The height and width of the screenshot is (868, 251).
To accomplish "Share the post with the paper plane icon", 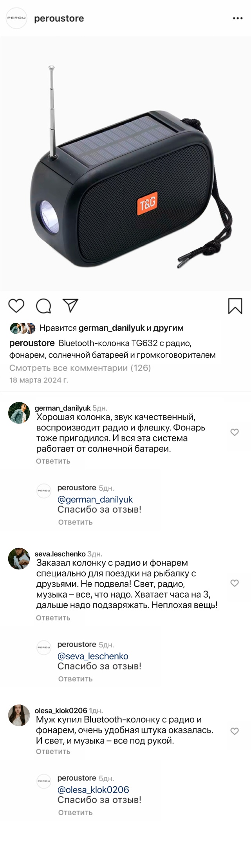I will pos(71,306).
